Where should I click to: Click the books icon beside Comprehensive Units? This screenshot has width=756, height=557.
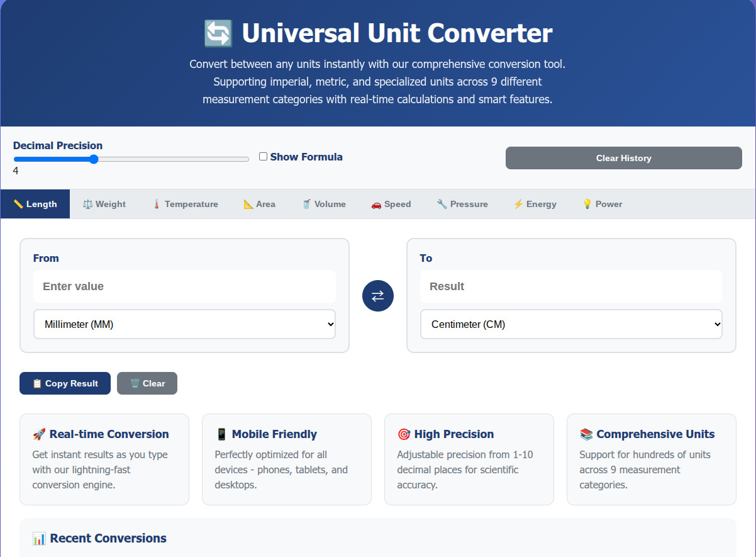click(586, 434)
